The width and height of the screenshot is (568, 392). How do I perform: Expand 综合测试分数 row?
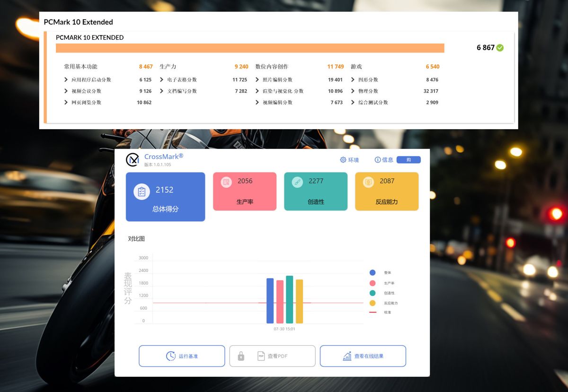click(353, 103)
